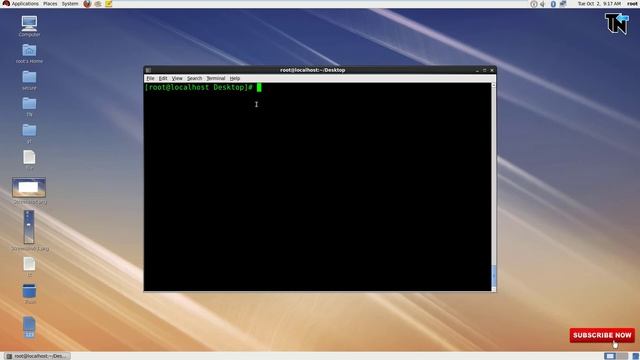The height and width of the screenshot is (360, 640).
Task: Click the terminal titlebar root@localhost:~/Desktop
Action: coord(313,70)
